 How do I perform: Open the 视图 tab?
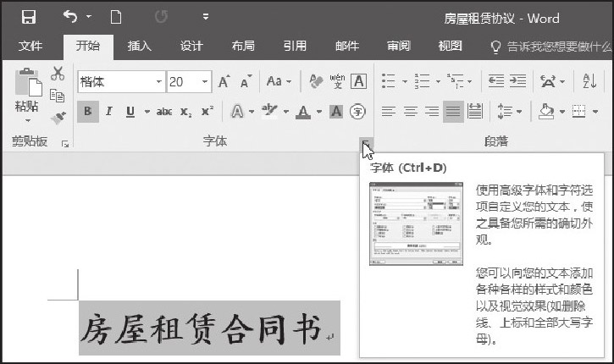click(x=451, y=46)
